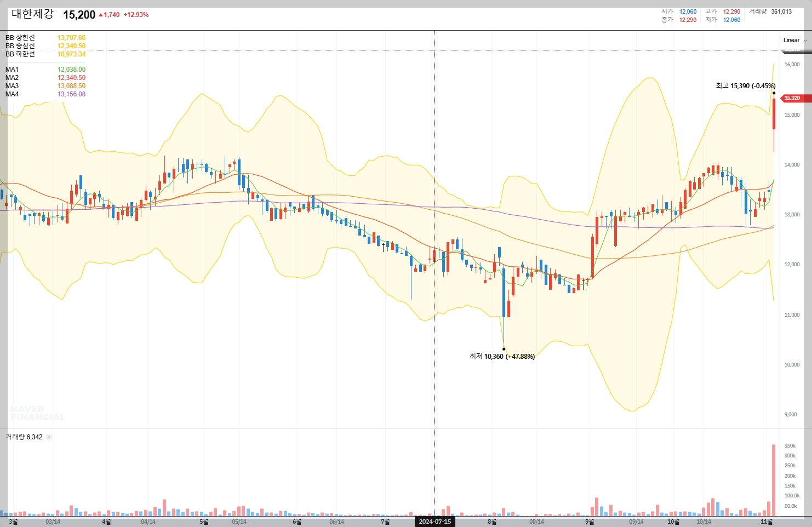Click the 저가 low price label
812x527 pixels.
click(x=711, y=20)
